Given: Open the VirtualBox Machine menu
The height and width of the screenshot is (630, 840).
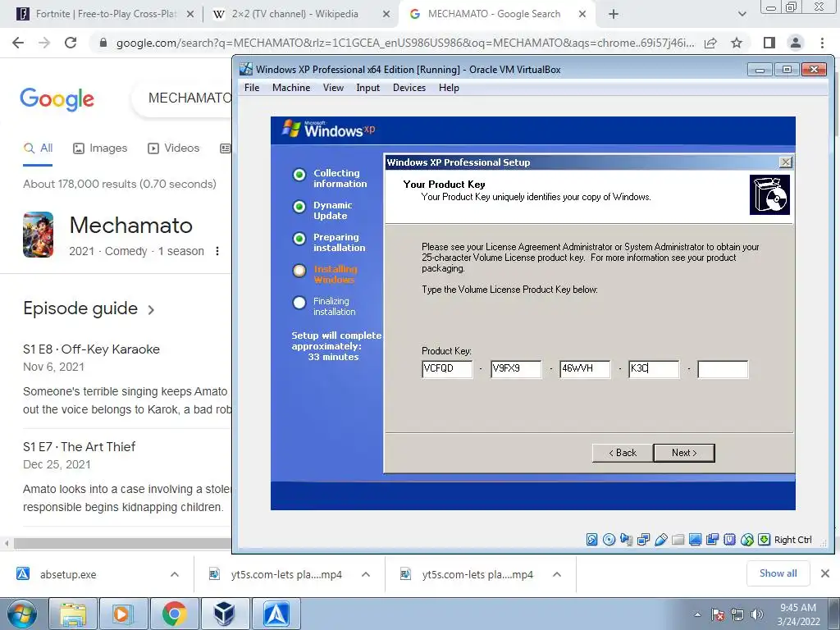Looking at the screenshot, I should (x=291, y=87).
